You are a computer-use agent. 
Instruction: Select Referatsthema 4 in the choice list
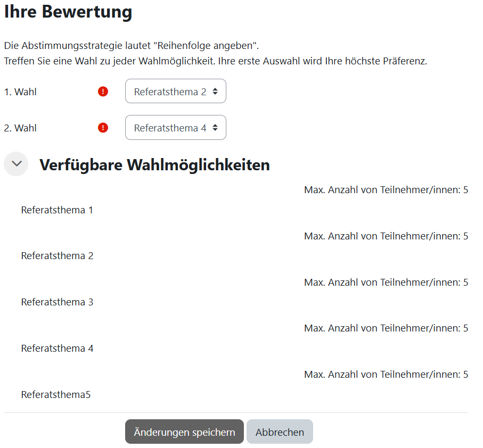57,348
